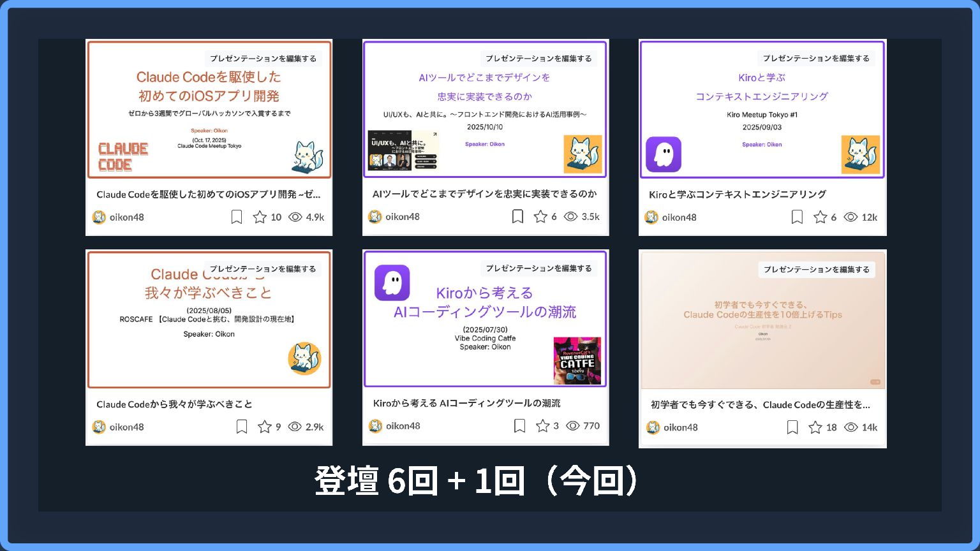Click the caption 登壇 6回 + 1回（今回）

click(x=475, y=481)
